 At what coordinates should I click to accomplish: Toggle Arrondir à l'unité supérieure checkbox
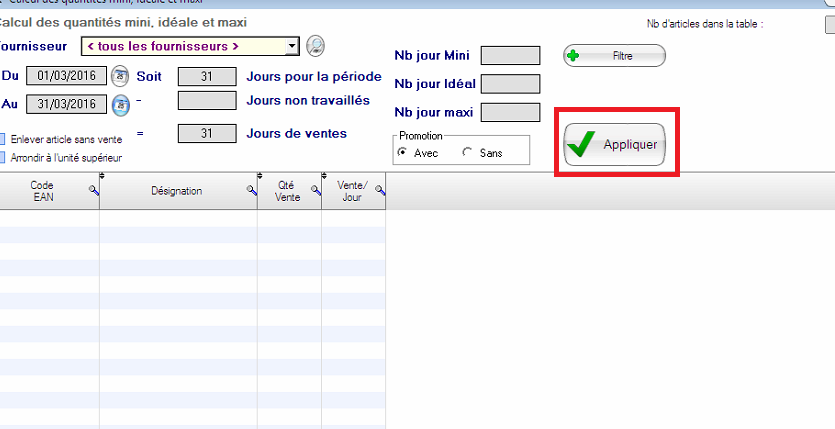(4, 157)
